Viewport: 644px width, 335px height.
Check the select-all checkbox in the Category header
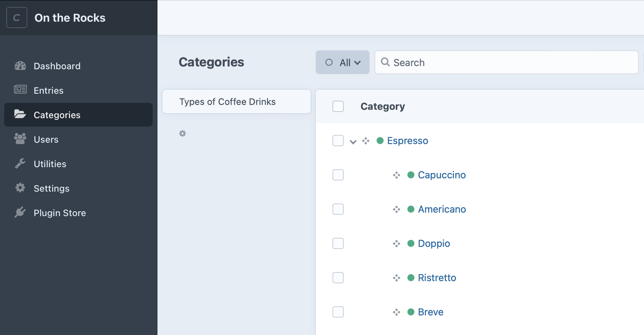338,106
